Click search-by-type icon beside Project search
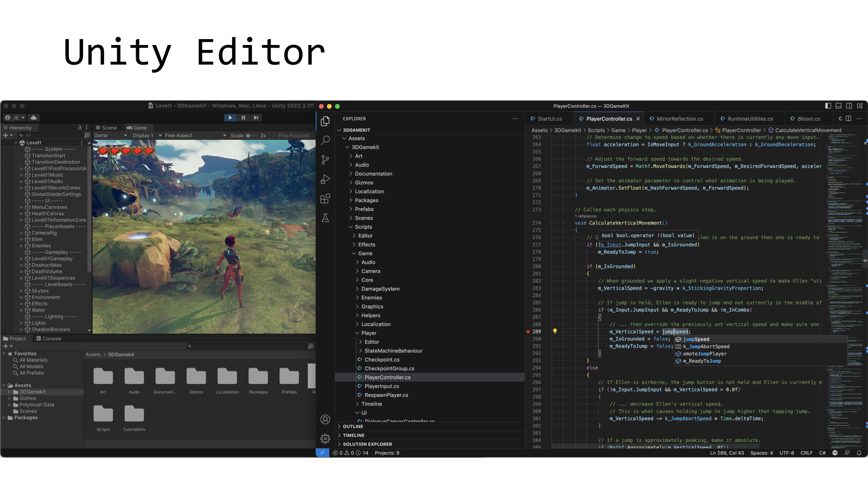The height and width of the screenshot is (488, 868). 311,346
